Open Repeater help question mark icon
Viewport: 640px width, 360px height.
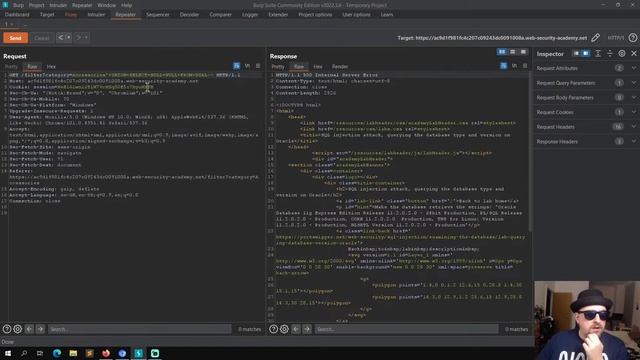(x=633, y=38)
